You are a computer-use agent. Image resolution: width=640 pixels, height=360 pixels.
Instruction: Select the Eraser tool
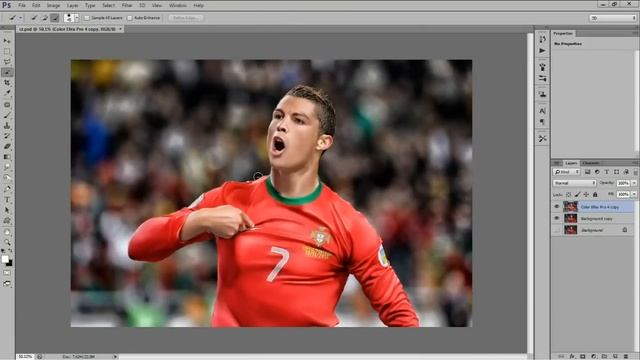pyautogui.click(x=7, y=146)
